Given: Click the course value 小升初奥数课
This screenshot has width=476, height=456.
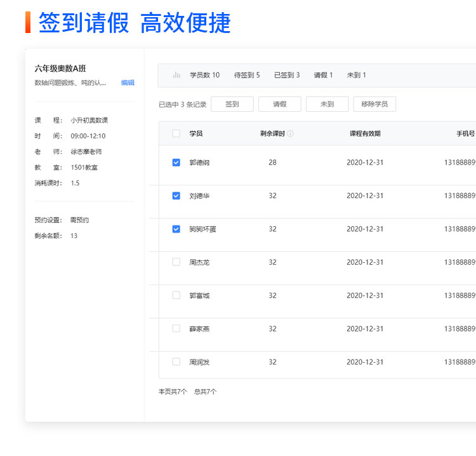Looking at the screenshot, I should (x=89, y=120).
